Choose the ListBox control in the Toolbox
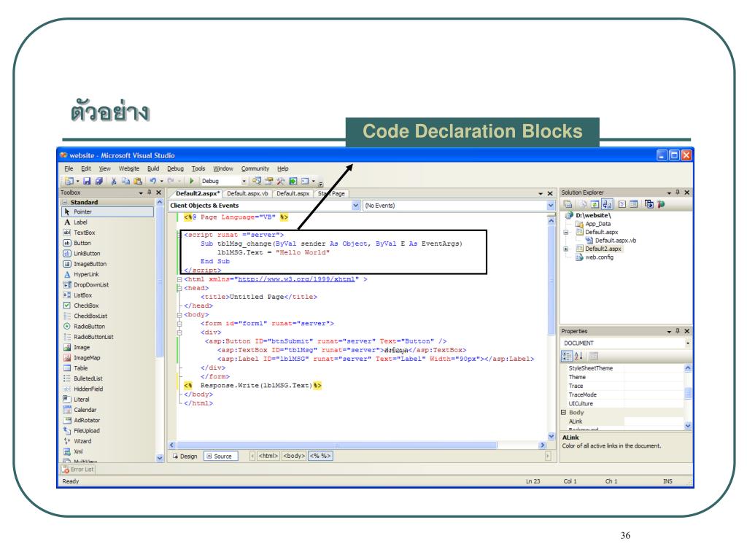 (x=83, y=296)
